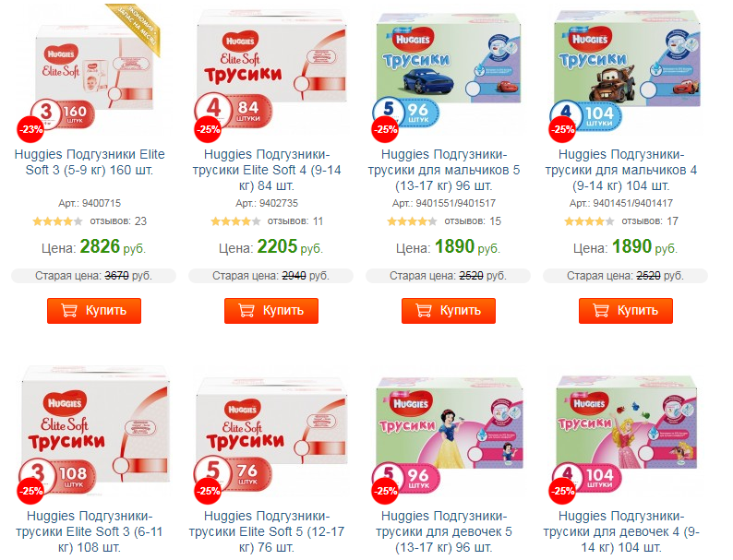Viewport: 733px width, 560px height.
Task: Click the -25% badge on girls size 5 panties
Action: coord(385,491)
